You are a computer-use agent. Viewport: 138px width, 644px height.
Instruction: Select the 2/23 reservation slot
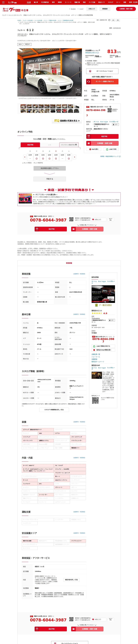[56, 157]
